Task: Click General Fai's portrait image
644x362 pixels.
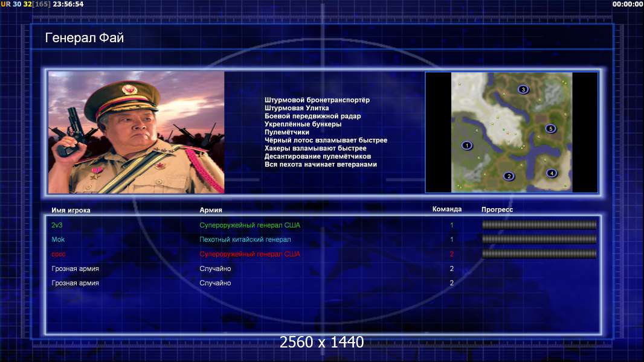Action: pos(137,132)
